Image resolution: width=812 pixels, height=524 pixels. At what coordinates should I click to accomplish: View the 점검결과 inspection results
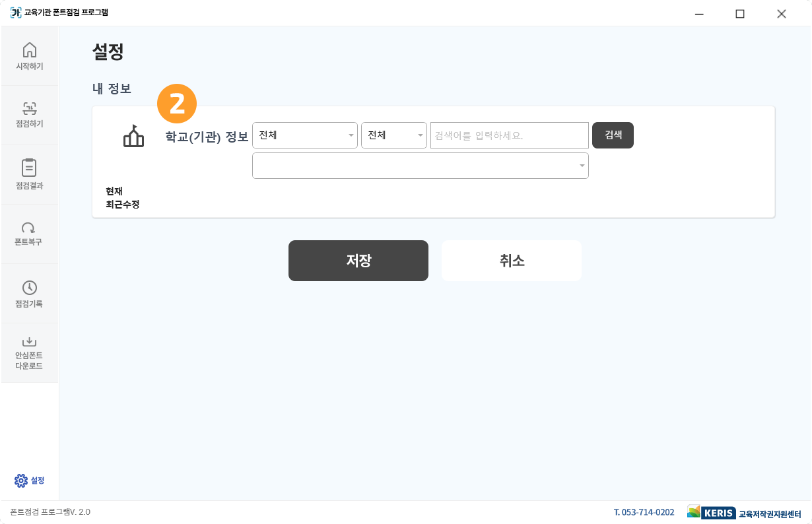tap(30, 174)
